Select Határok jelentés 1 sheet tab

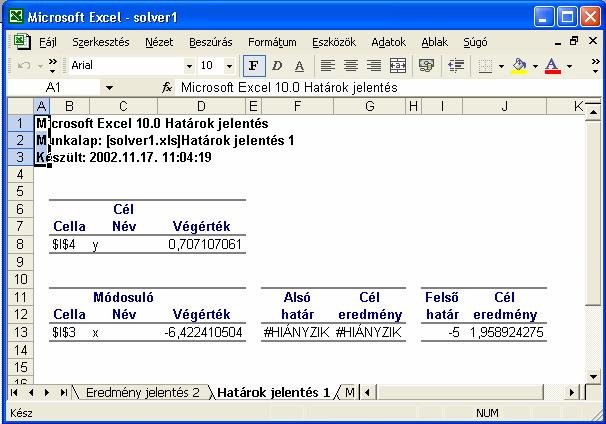tap(273, 393)
